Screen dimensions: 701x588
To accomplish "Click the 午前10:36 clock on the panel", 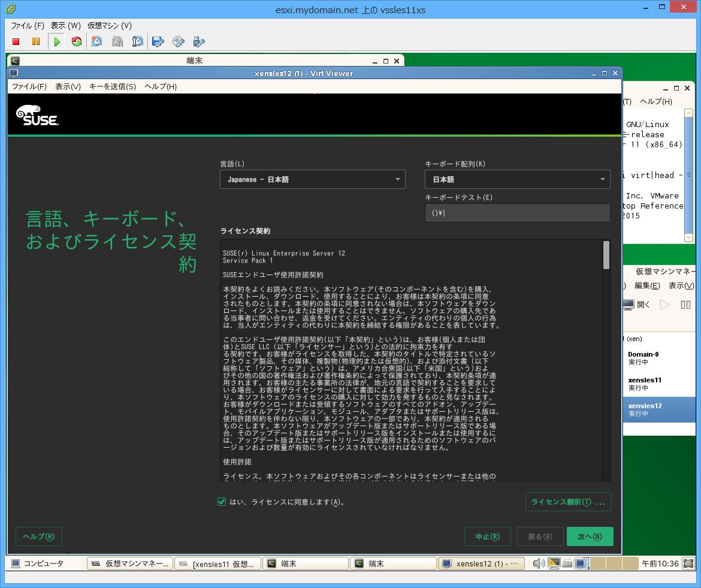I will point(660,563).
